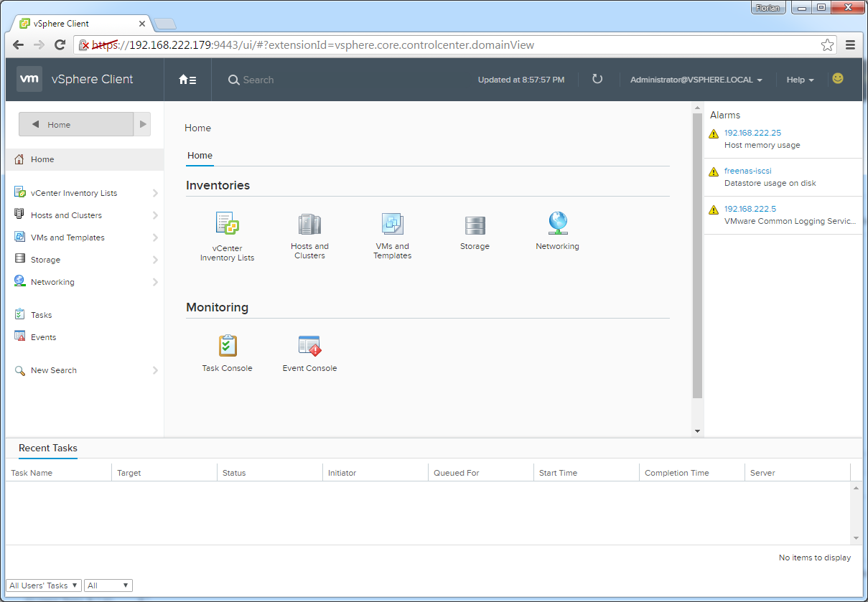Select Home in the sidebar navigation

(85, 159)
